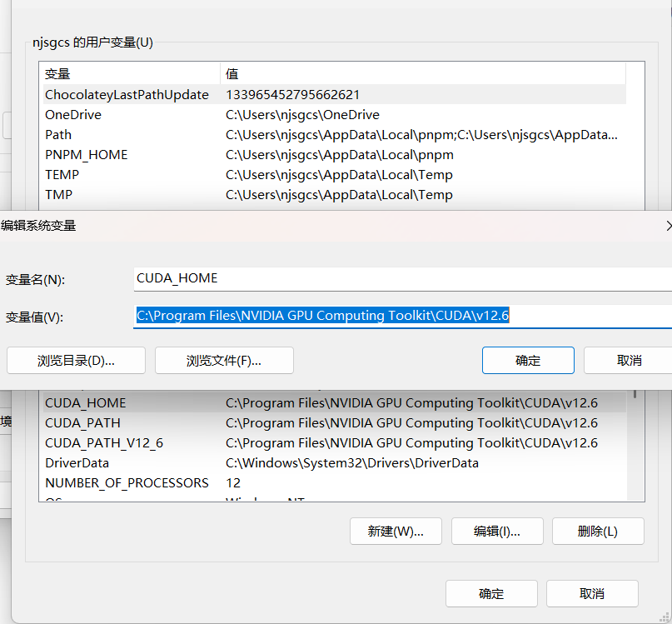Click the value 12 for NUMBER_OF_PROCESSORS

(233, 483)
